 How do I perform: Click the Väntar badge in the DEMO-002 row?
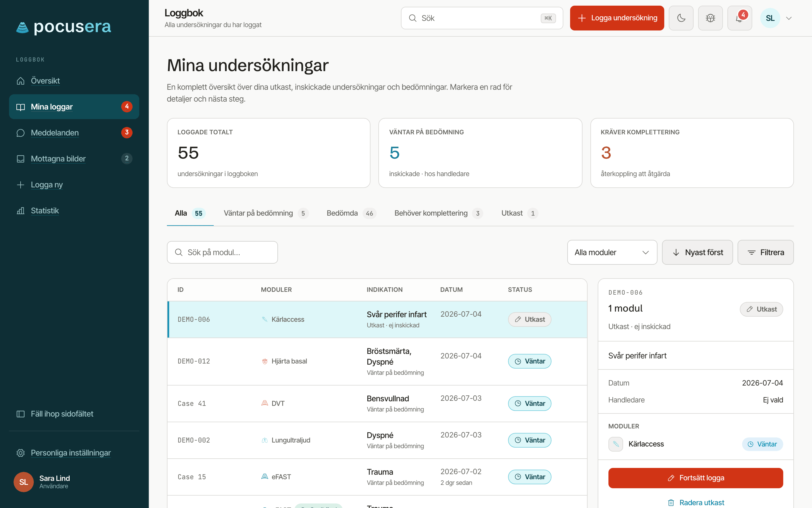(x=529, y=440)
